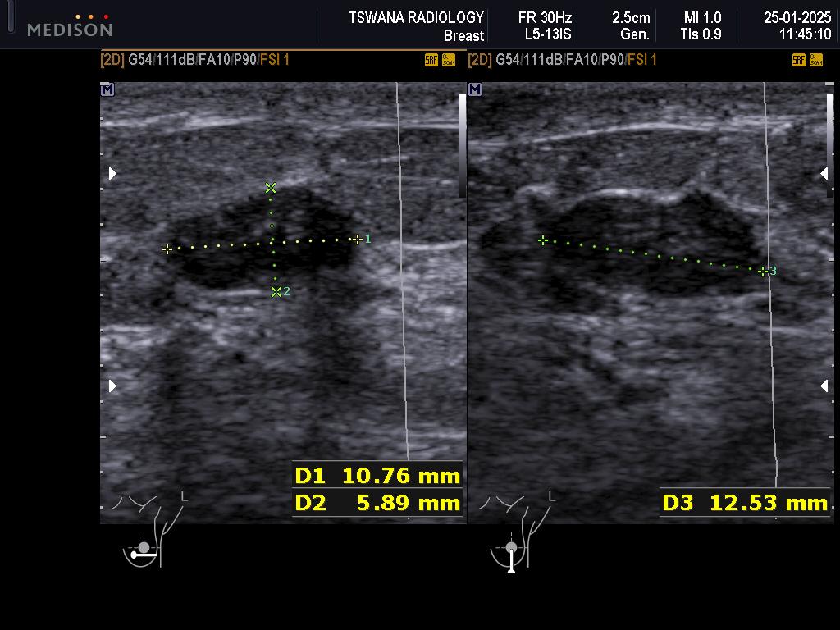Click the SRF icon above left image

[x=431, y=60]
